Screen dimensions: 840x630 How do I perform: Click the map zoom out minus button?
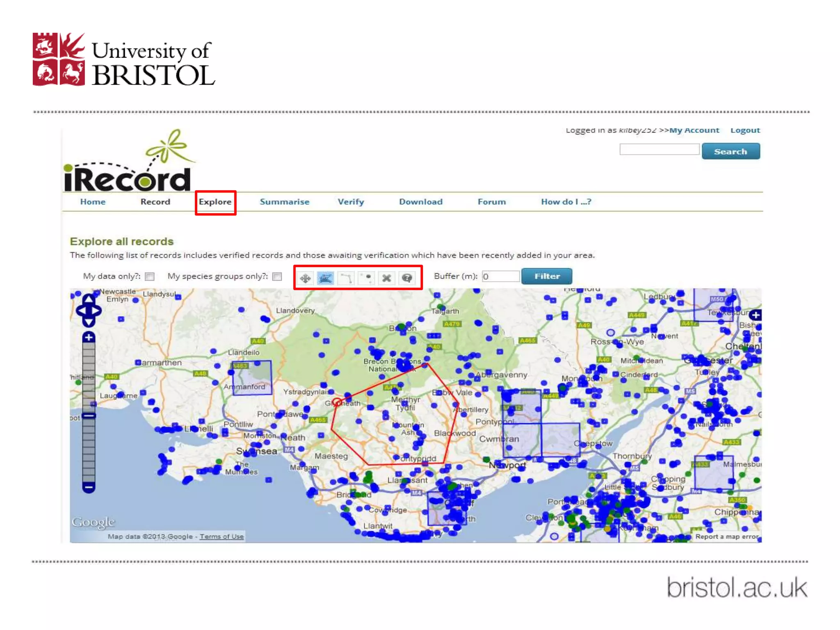[x=89, y=487]
